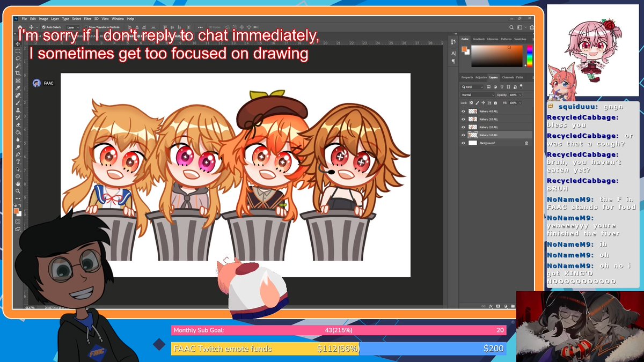Open the Normal blend mode dropdown
The width and height of the screenshot is (644, 362).
[478, 94]
